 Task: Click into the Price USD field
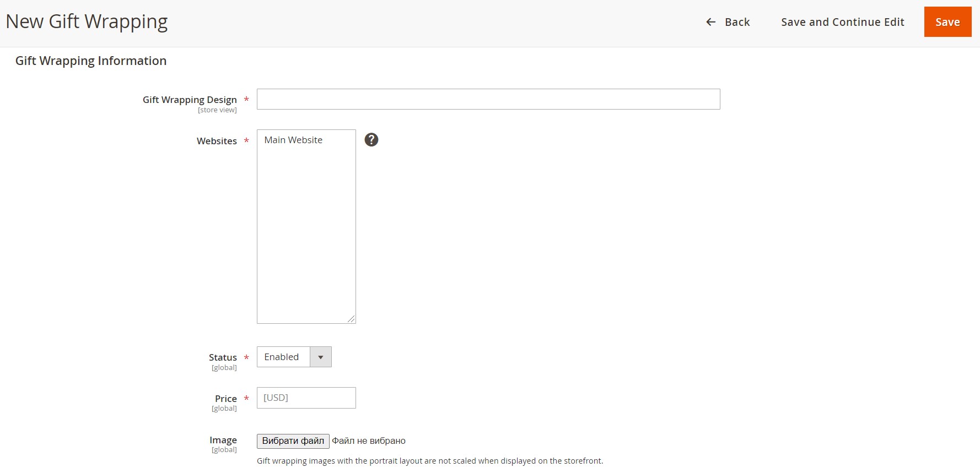(306, 398)
